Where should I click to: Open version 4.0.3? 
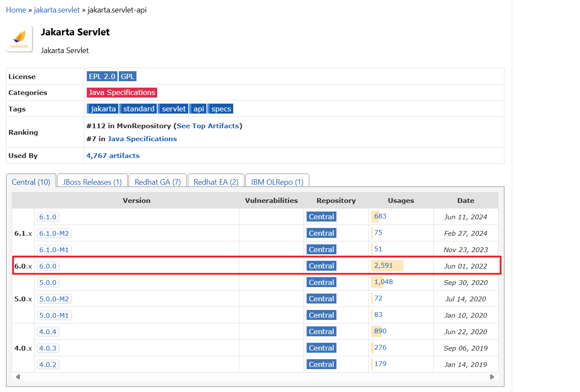click(48, 348)
